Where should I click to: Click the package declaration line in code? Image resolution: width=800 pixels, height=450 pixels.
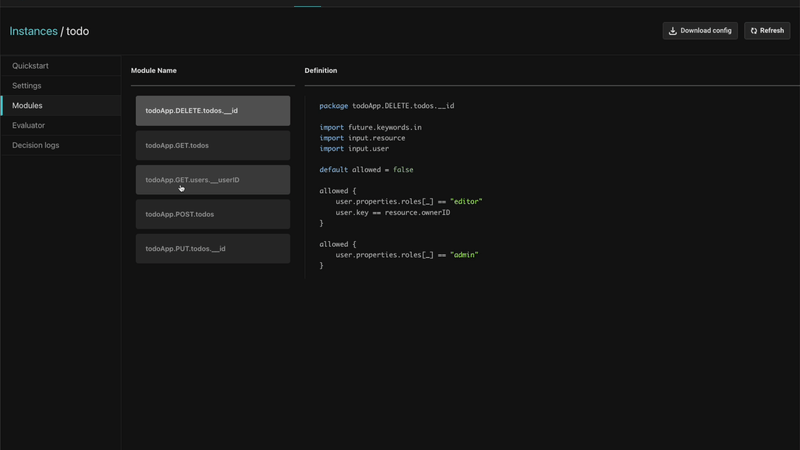point(386,106)
